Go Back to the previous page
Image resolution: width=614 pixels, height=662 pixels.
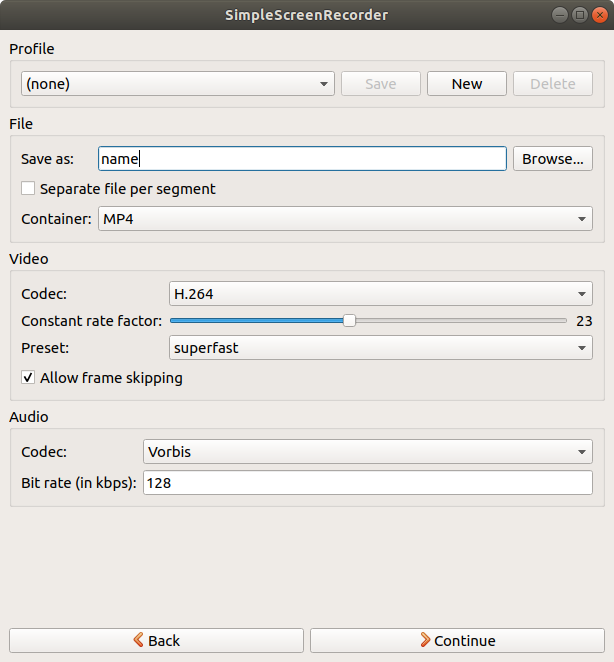(156, 640)
